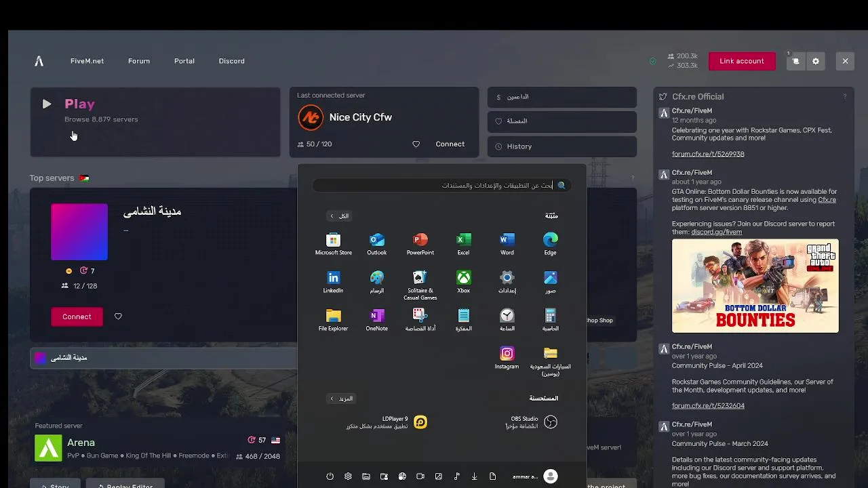
Task: Open Calculator (الحاسبة) app
Action: (550, 320)
